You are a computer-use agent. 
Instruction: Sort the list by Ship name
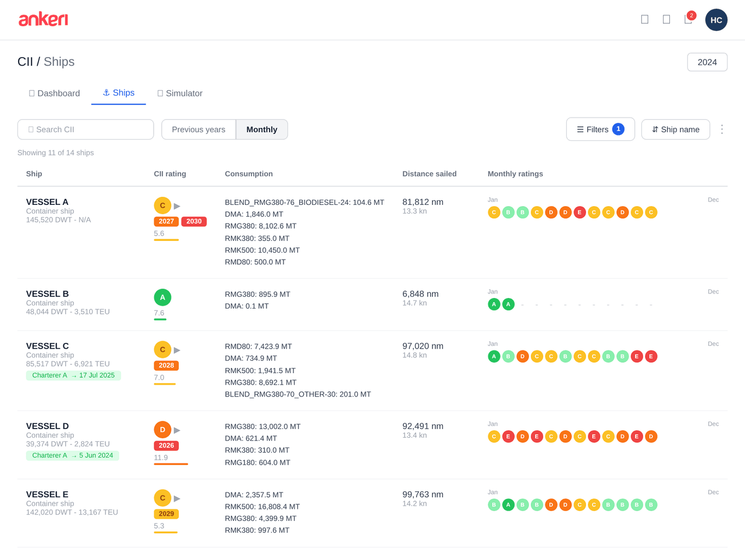[675, 129]
